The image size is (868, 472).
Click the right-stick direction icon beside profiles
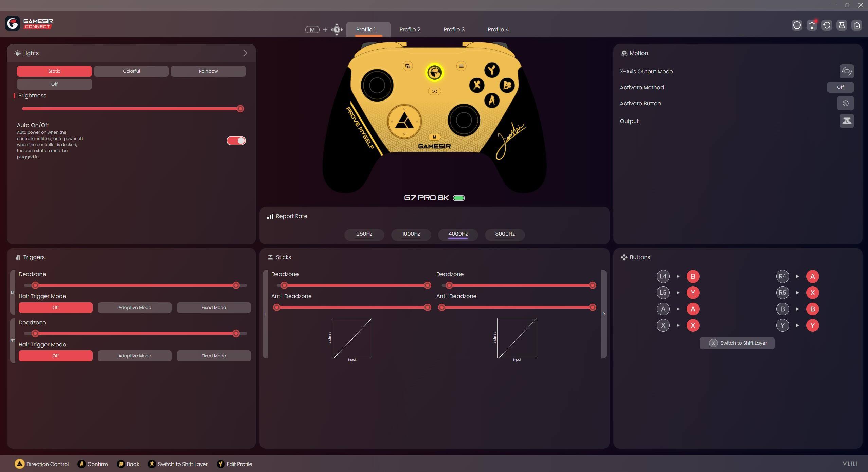pyautogui.click(x=337, y=30)
